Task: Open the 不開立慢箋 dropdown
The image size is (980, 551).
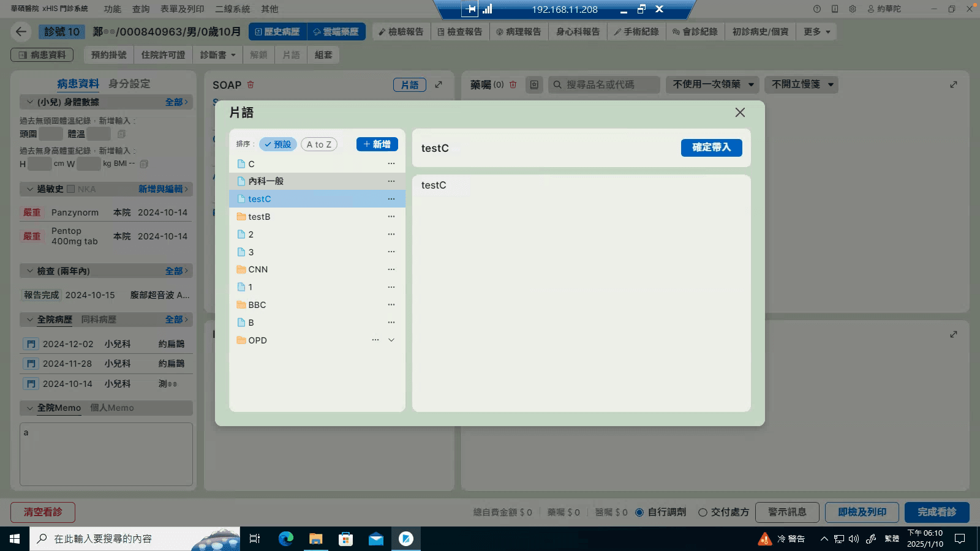Action: [802, 84]
